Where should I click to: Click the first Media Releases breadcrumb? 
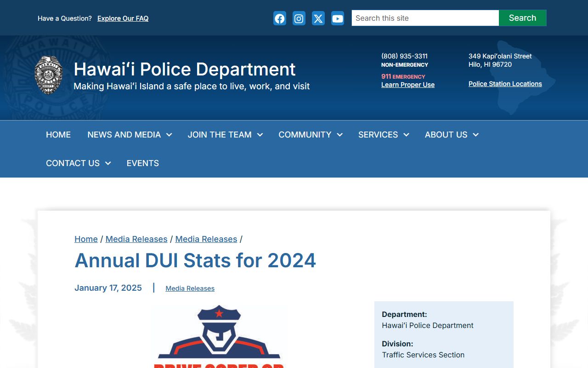pos(136,239)
